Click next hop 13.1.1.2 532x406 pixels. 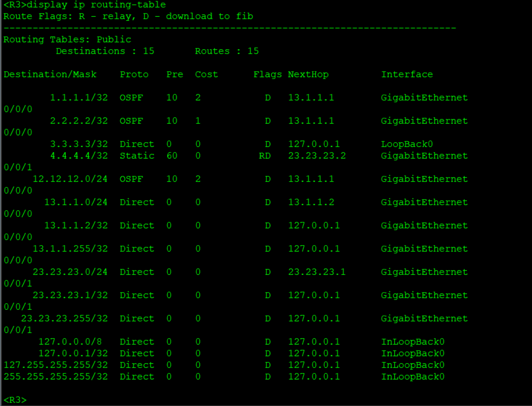[311, 202]
